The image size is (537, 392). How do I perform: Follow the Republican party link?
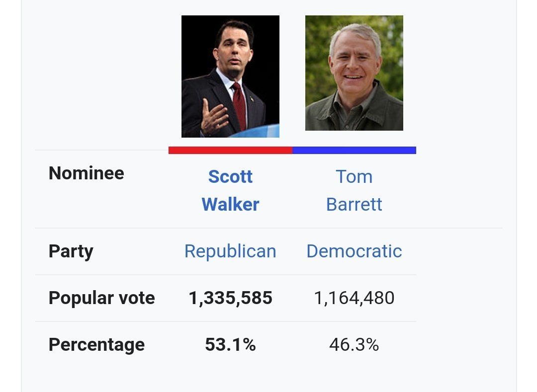[230, 251]
